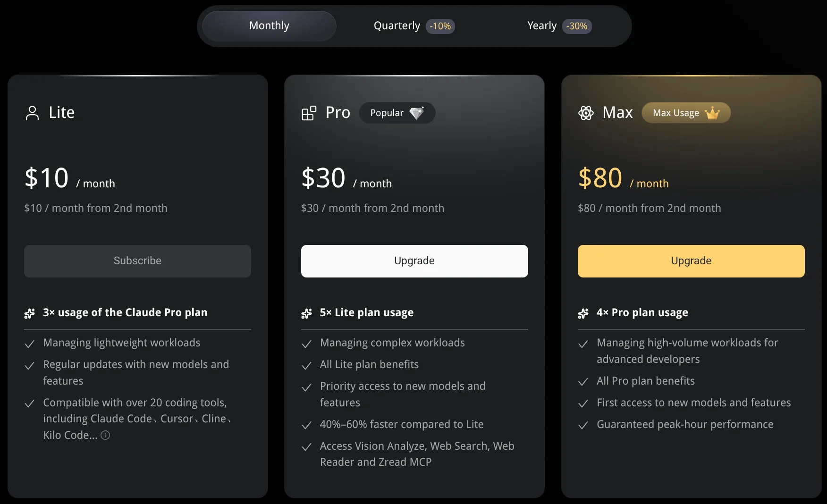Switch to Yearly billing
The image size is (827, 504).
pos(542,26)
